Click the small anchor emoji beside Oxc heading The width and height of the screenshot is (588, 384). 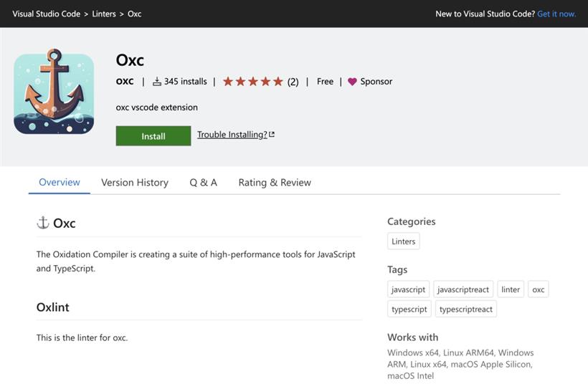tap(43, 223)
